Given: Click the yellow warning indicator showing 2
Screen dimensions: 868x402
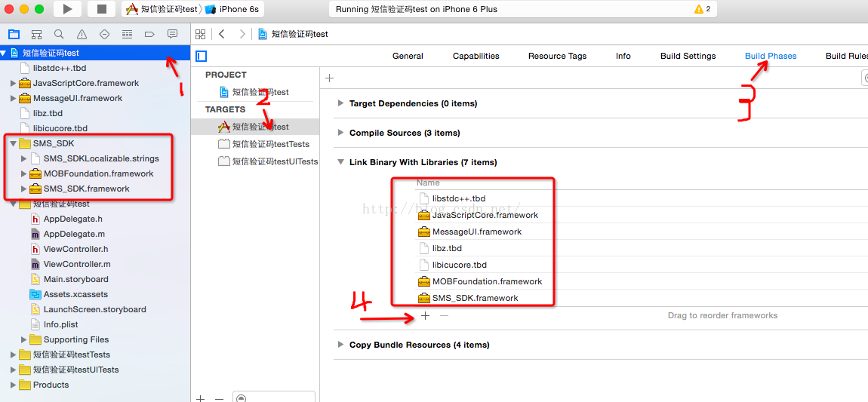Looking at the screenshot, I should (x=702, y=9).
